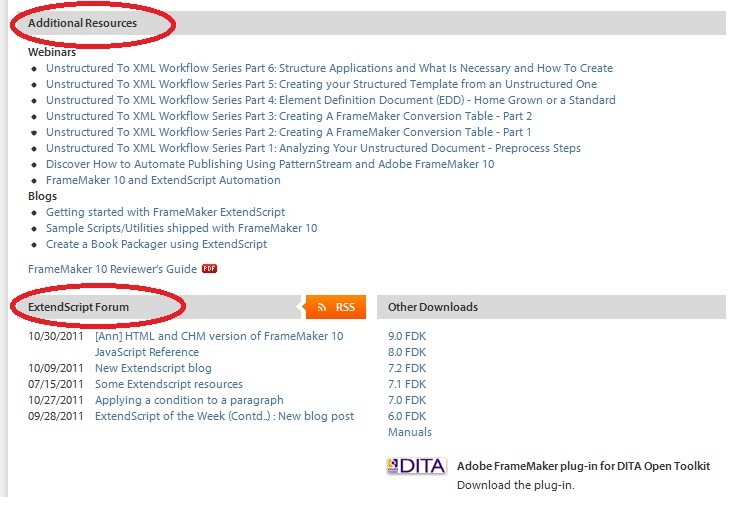Click the PDF icon beside Reviewer's Guide

click(209, 269)
